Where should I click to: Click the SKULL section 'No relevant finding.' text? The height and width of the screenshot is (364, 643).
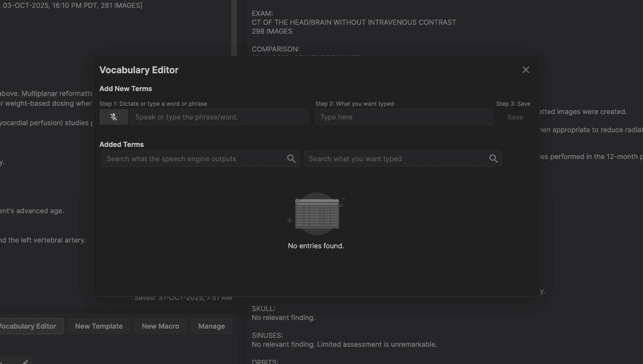pos(283,318)
